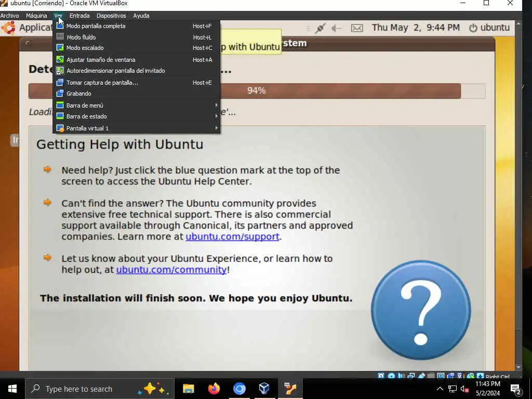The width and height of the screenshot is (532, 399).
Task: Select Tomar captura de pantalla
Action: [x=137, y=83]
